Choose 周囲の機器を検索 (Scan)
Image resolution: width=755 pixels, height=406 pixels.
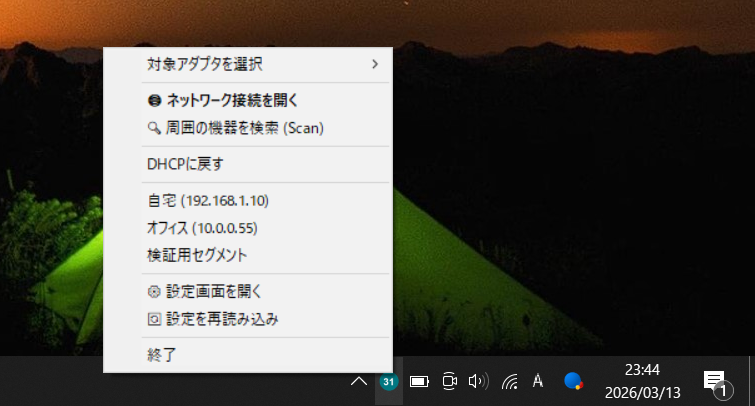coord(244,128)
